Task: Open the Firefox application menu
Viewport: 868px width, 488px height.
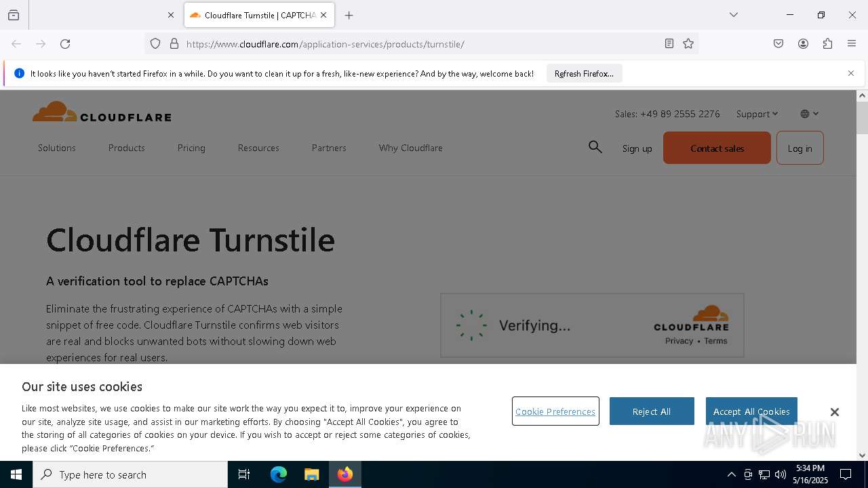Action: point(852,44)
